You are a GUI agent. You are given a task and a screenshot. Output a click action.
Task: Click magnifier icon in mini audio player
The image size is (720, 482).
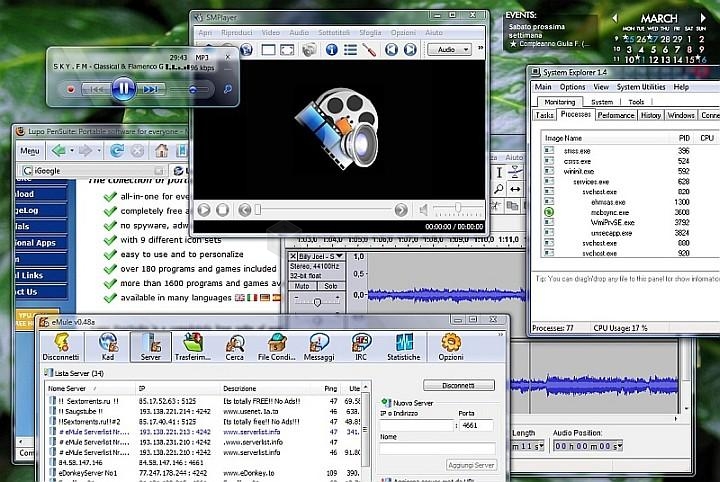click(x=227, y=89)
